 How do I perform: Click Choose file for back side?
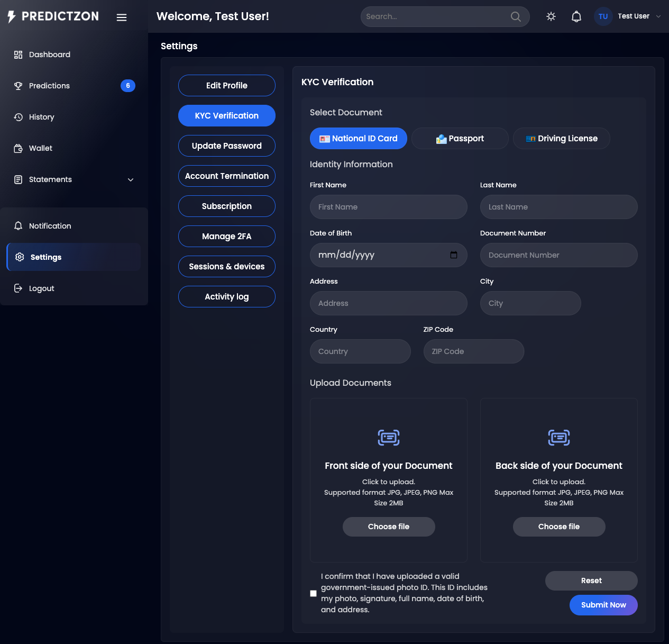pos(559,527)
